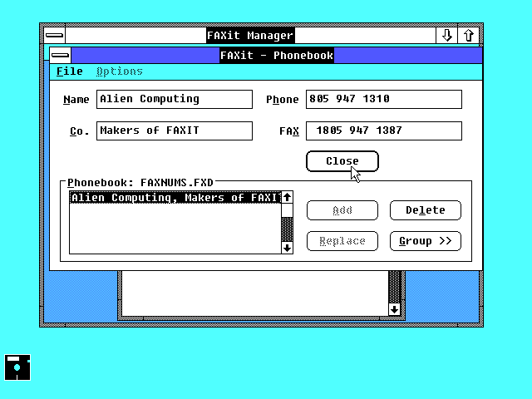Click the Group >> button
The height and width of the screenshot is (399, 532).
click(x=426, y=241)
